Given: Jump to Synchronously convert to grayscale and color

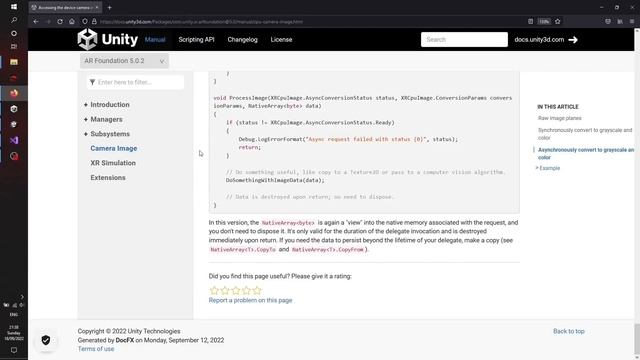Looking at the screenshot, I should (585, 134).
